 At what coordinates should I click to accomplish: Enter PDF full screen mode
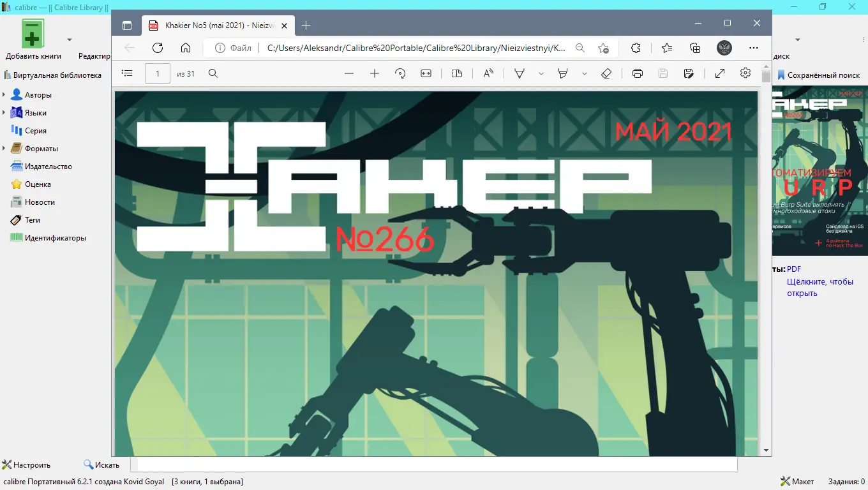coord(720,73)
